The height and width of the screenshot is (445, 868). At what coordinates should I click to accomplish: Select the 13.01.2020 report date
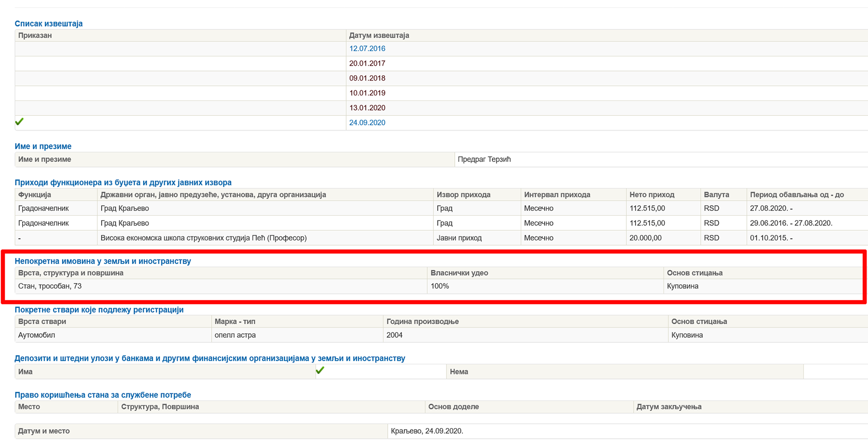pyautogui.click(x=367, y=108)
